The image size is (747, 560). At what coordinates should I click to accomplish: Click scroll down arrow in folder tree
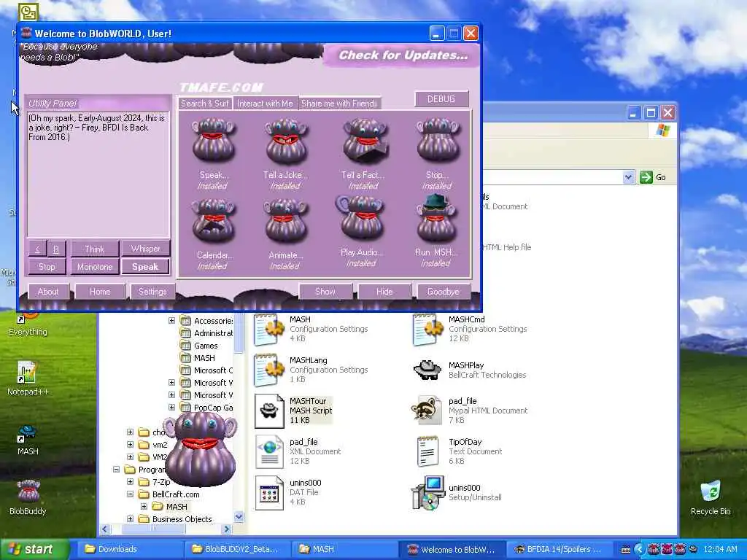click(239, 517)
